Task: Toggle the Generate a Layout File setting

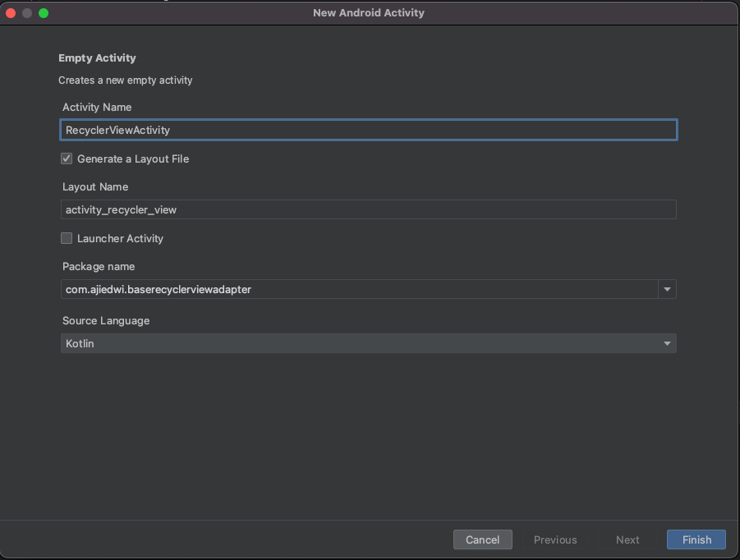Action: [x=67, y=158]
